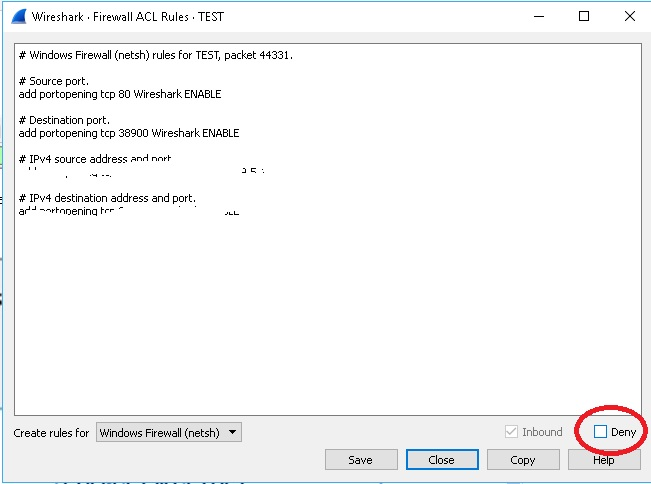Click the '# Source port.' comment line

tap(53, 81)
